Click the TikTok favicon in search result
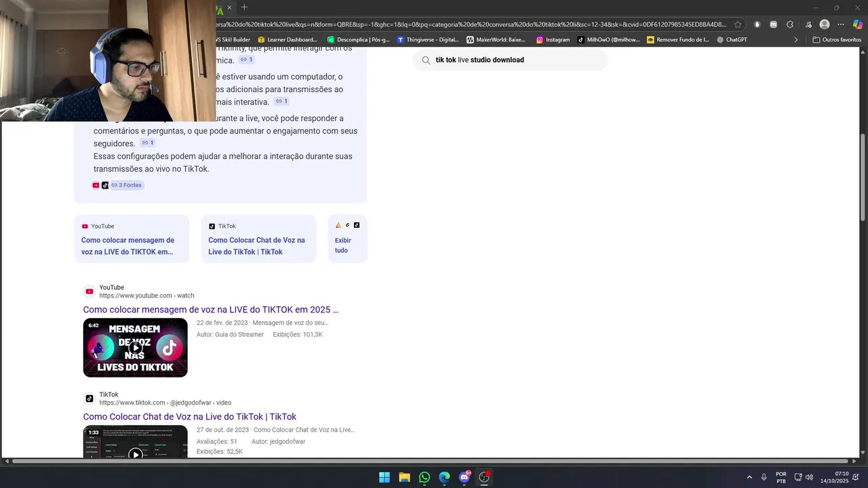868x488 pixels. tap(90, 399)
